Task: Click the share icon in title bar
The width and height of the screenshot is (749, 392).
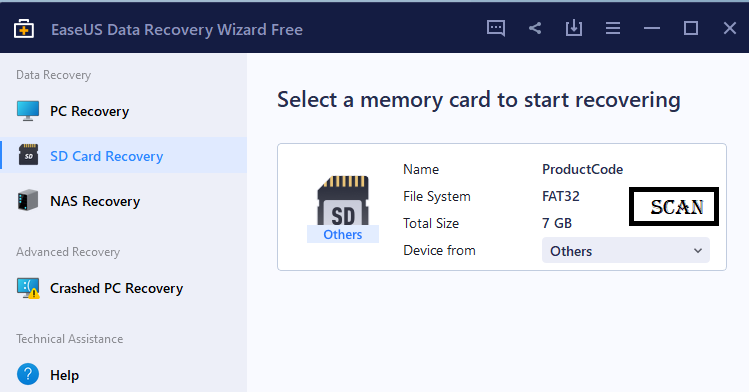Action: click(x=535, y=28)
